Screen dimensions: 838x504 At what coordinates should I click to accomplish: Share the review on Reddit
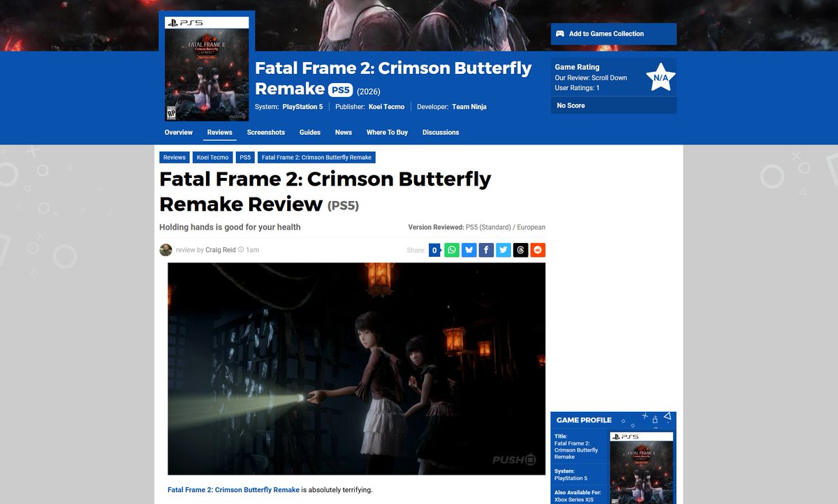pos(538,250)
